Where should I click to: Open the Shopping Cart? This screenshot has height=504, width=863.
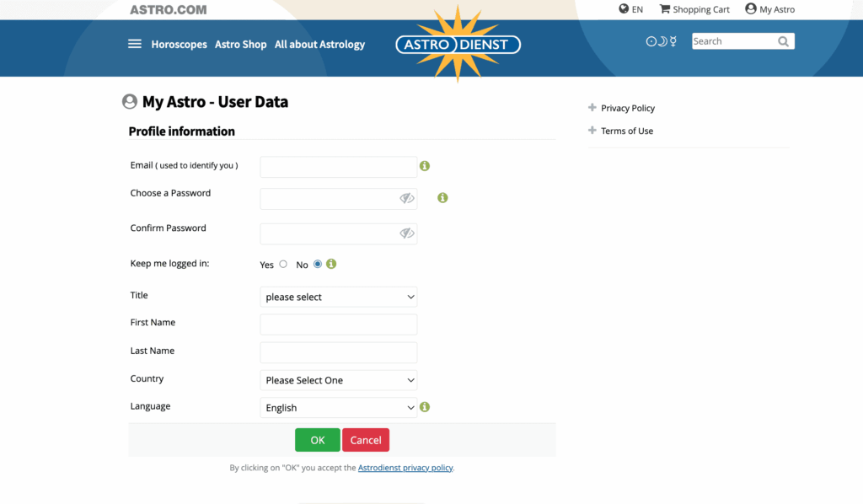click(694, 9)
